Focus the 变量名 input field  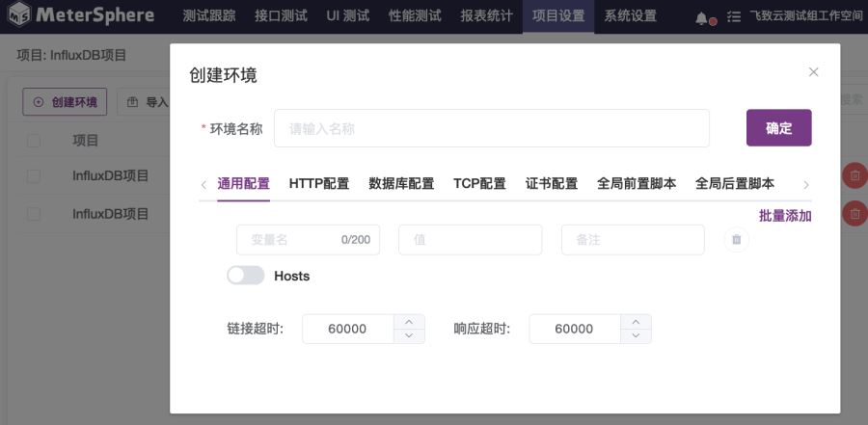coord(308,240)
